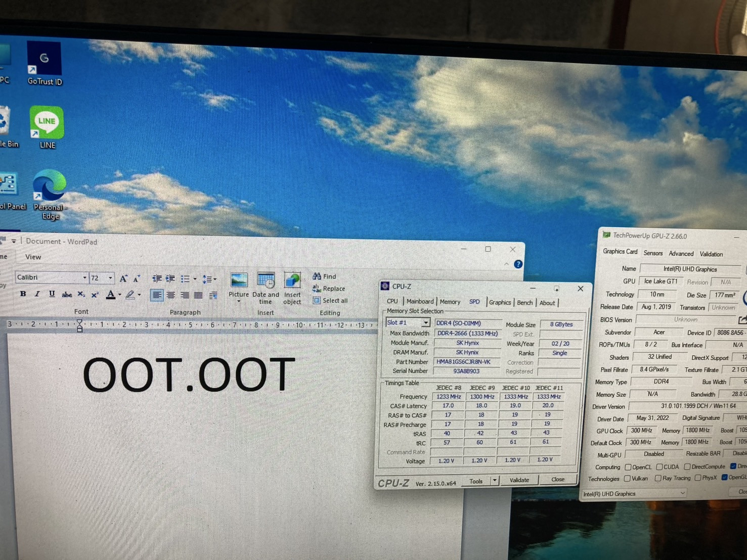The height and width of the screenshot is (560, 747).
Task: Switch to the CPU tab in CPU-Z
Action: (x=392, y=301)
